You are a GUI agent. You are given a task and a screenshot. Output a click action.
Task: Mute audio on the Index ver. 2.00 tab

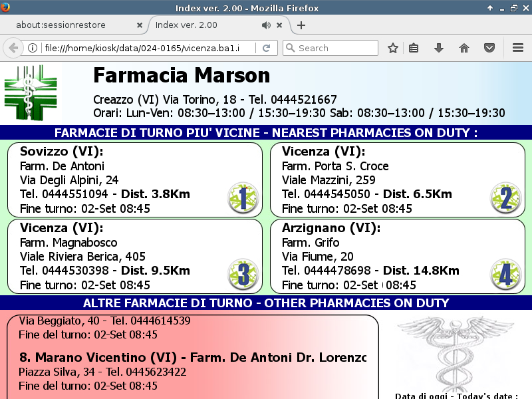(x=266, y=25)
